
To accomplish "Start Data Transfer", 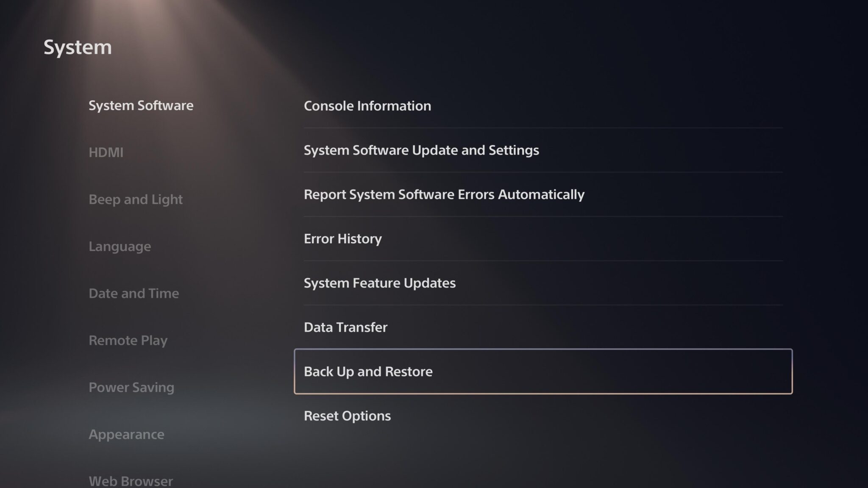I will [x=345, y=327].
